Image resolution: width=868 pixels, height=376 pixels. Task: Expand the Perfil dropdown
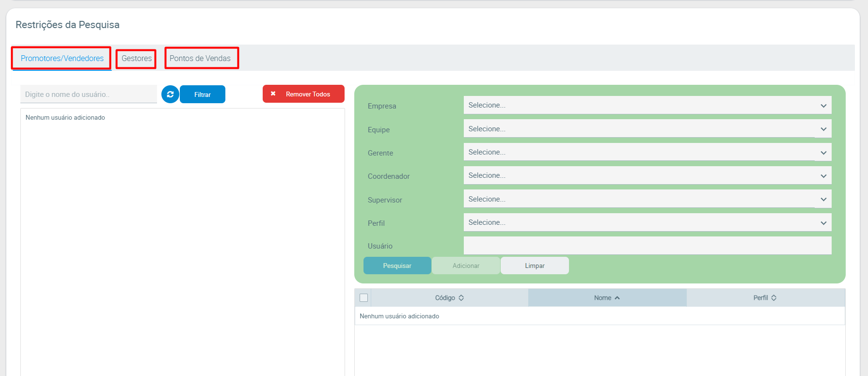pyautogui.click(x=647, y=222)
